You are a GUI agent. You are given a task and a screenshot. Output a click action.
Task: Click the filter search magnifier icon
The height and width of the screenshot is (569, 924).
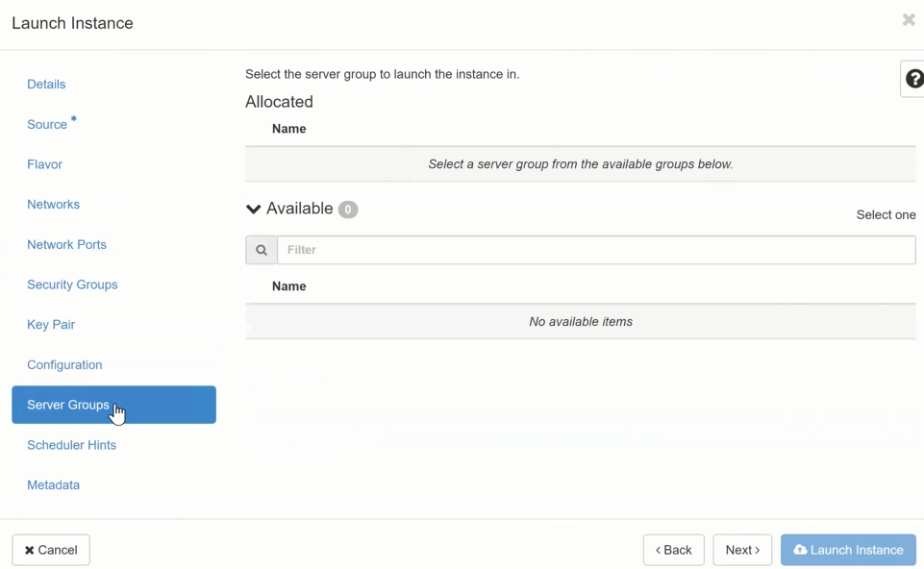click(x=262, y=250)
